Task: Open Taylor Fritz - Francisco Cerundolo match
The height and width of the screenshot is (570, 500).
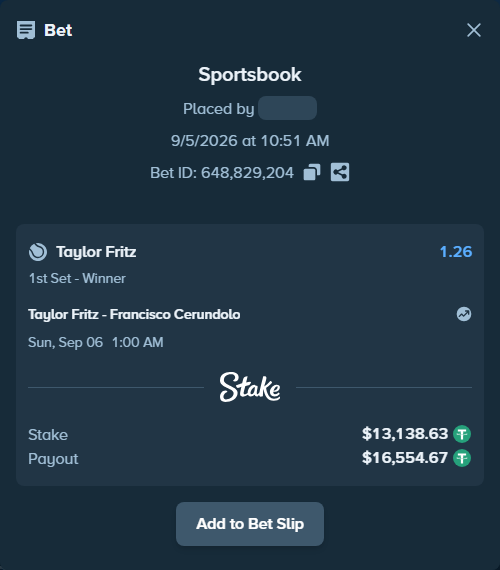Action: [134, 314]
